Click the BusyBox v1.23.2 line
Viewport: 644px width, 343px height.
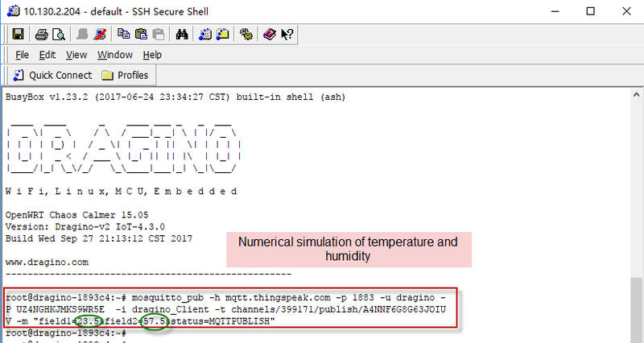[175, 97]
